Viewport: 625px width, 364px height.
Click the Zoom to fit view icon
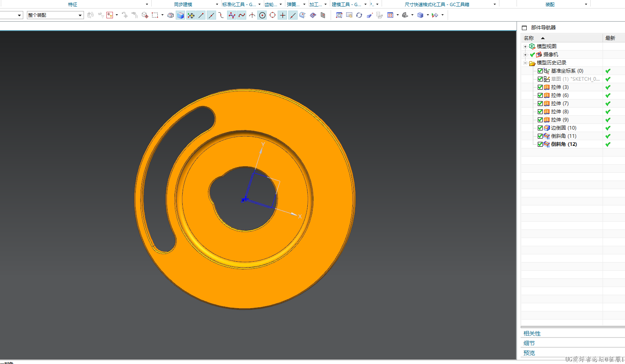pos(339,15)
